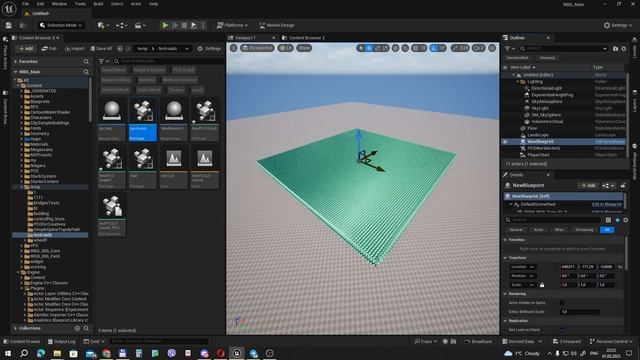
Task: Open the Content Browser Settings
Action: tap(209, 49)
